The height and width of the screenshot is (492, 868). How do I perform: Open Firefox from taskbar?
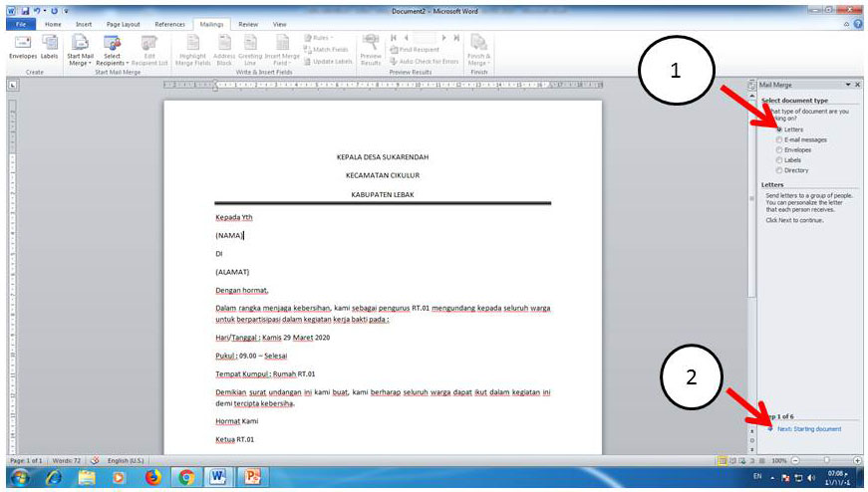tap(152, 477)
